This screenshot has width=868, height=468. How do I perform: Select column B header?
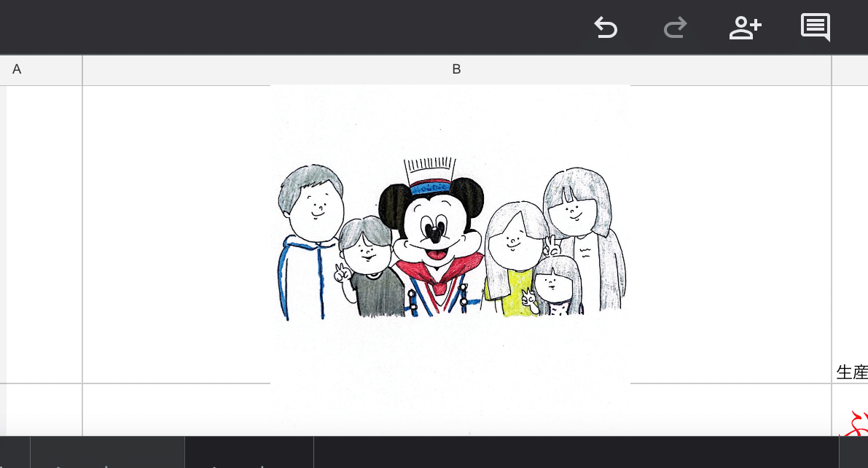click(x=457, y=70)
